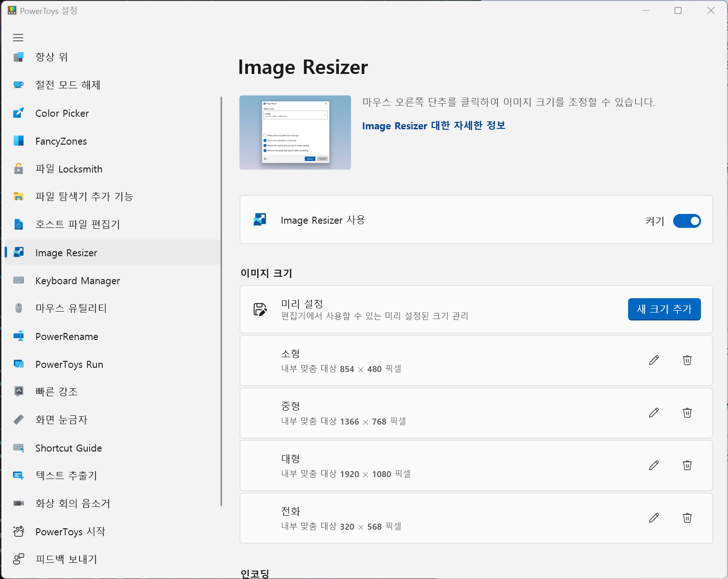Delete the 전화 preset with trash icon

(x=687, y=518)
